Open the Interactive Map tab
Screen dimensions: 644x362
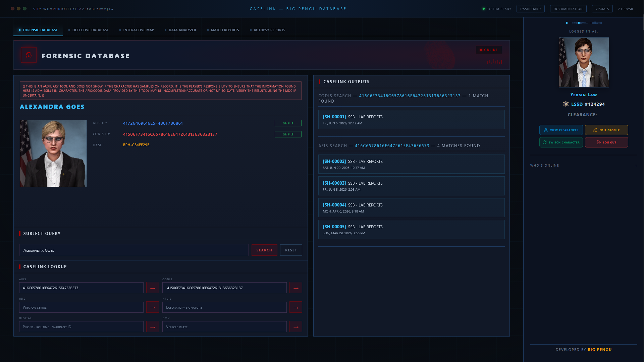(x=137, y=30)
